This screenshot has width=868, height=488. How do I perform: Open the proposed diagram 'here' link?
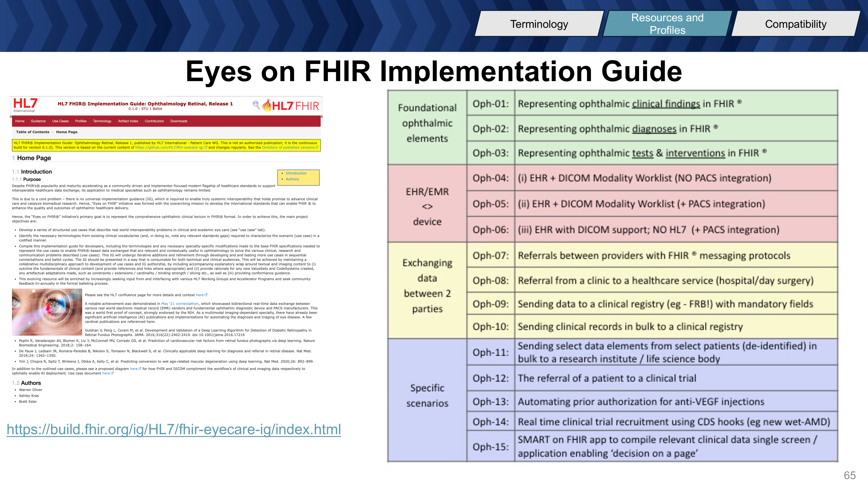[135, 369]
